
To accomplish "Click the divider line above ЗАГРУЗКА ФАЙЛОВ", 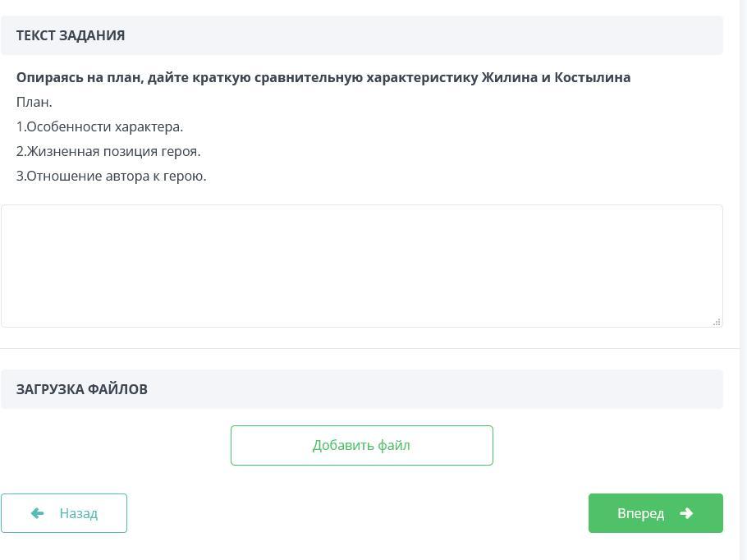I will pos(369,348).
